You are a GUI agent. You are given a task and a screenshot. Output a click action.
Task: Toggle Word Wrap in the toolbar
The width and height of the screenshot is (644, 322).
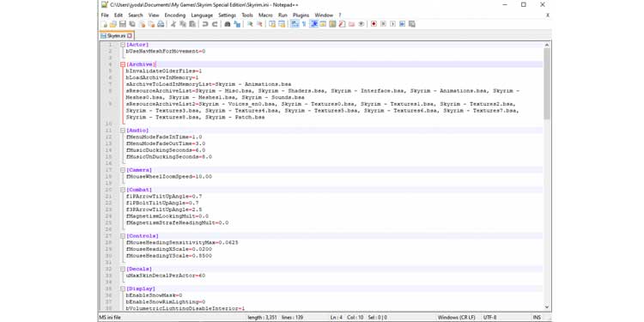click(295, 24)
